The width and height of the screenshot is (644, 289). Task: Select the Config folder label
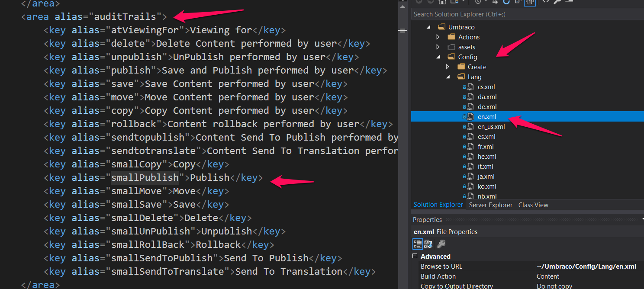(x=468, y=57)
